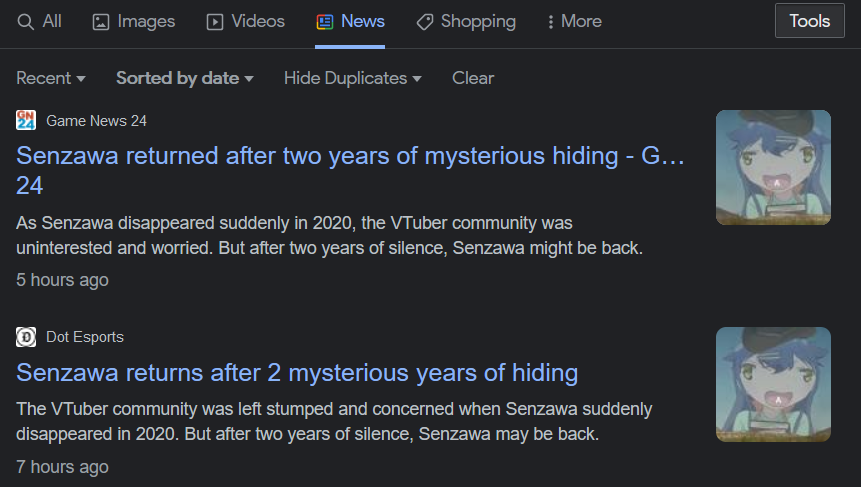Expand the Hide Duplicates dropdown
The image size is (861, 487).
point(353,78)
